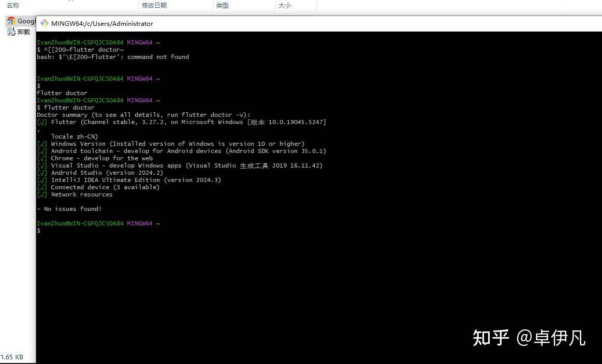The image size is (602, 364).
Task: Click the Android toolchain result line
Action: (182, 151)
